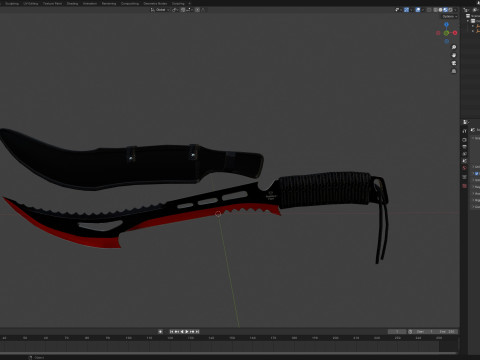Toggle X-ray mode in the viewport
Image resolution: width=480 pixels, height=360 pixels.
429,10
